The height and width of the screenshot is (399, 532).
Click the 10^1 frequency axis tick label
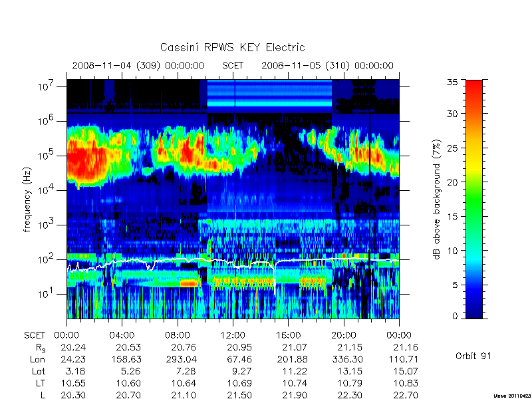tap(46, 293)
